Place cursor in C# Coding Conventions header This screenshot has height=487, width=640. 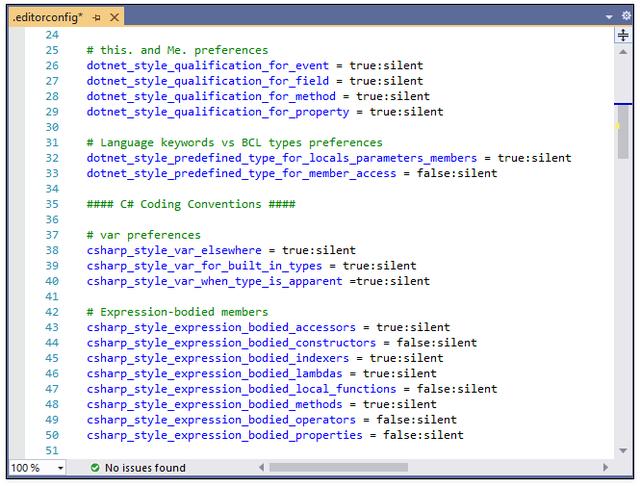click(190, 204)
